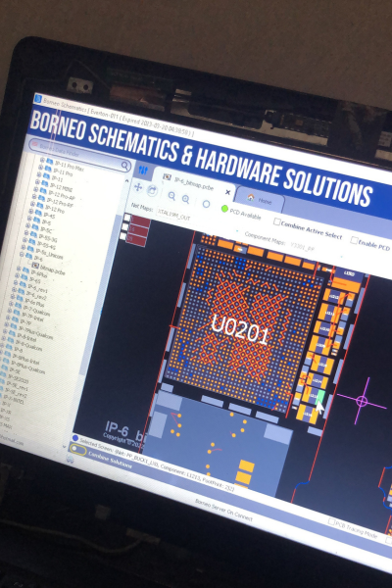Select the pan/move arrows tool

(138, 187)
